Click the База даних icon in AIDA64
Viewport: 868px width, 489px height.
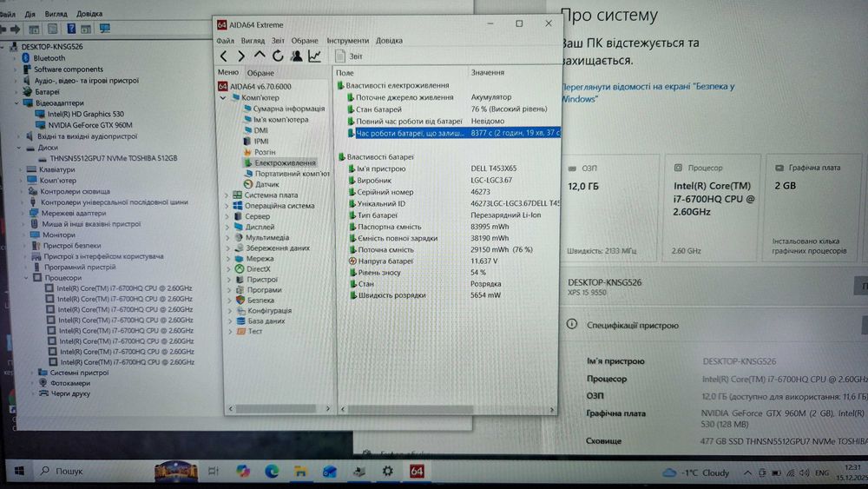[240, 320]
